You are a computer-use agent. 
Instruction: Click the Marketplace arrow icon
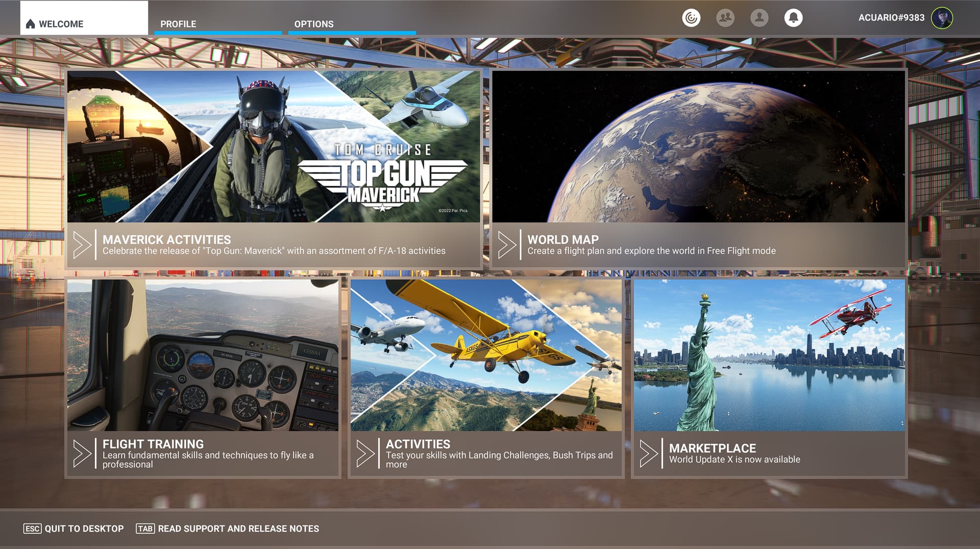click(649, 454)
